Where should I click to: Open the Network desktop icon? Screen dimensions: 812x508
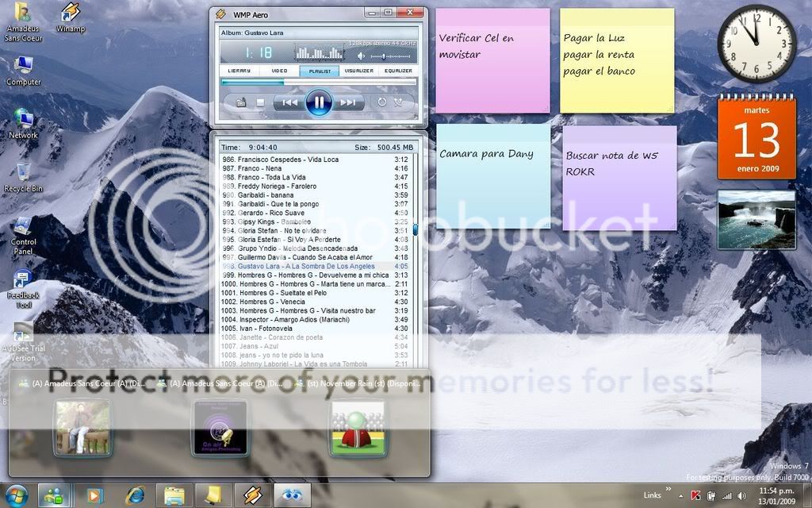pos(23,124)
